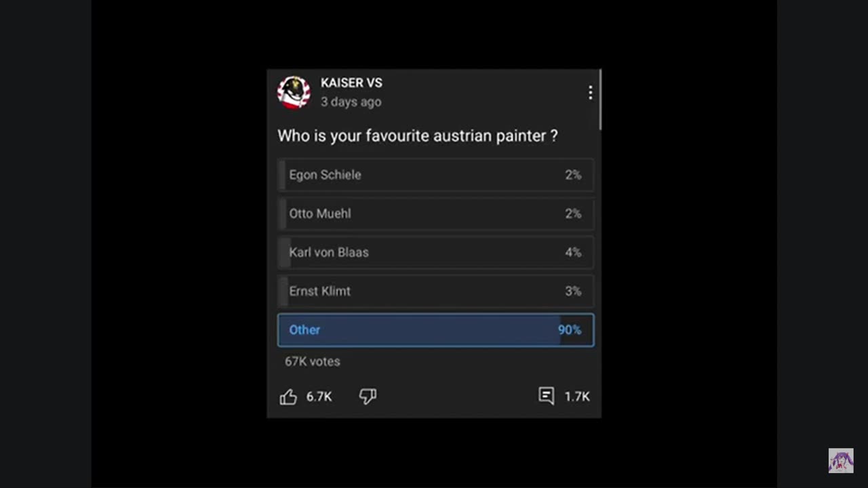Screen dimensions: 868x488
Task: Dislike the poll with thumbs-down icon
Action: (368, 396)
